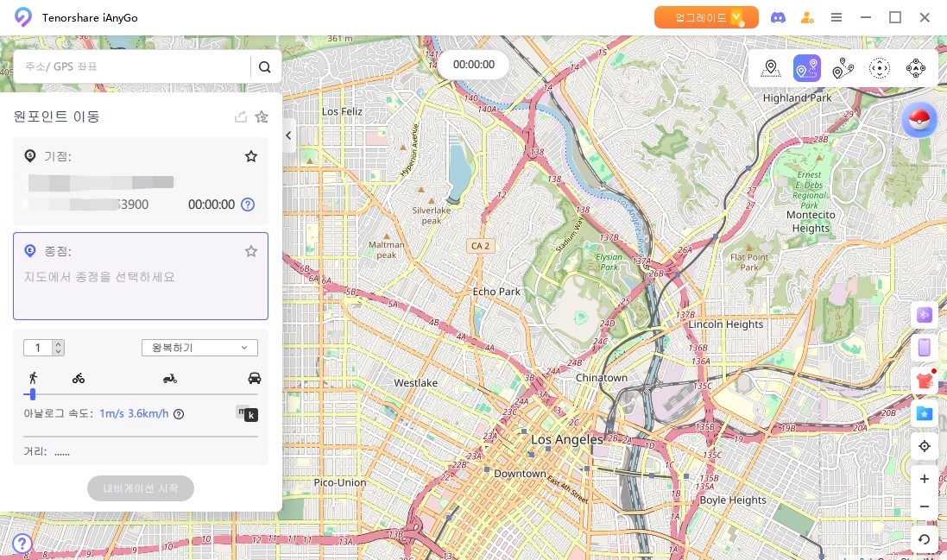Switch to multi-point route mode

[x=843, y=69]
